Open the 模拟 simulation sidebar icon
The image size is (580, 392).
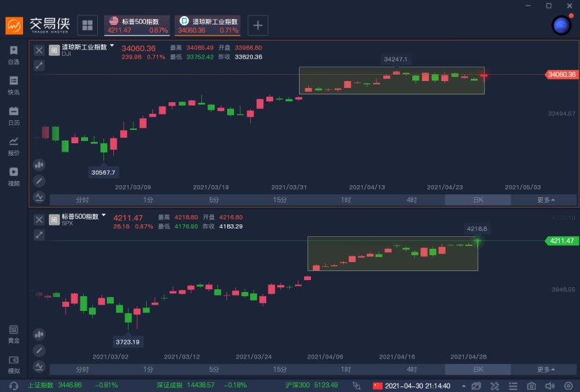[x=14, y=365]
